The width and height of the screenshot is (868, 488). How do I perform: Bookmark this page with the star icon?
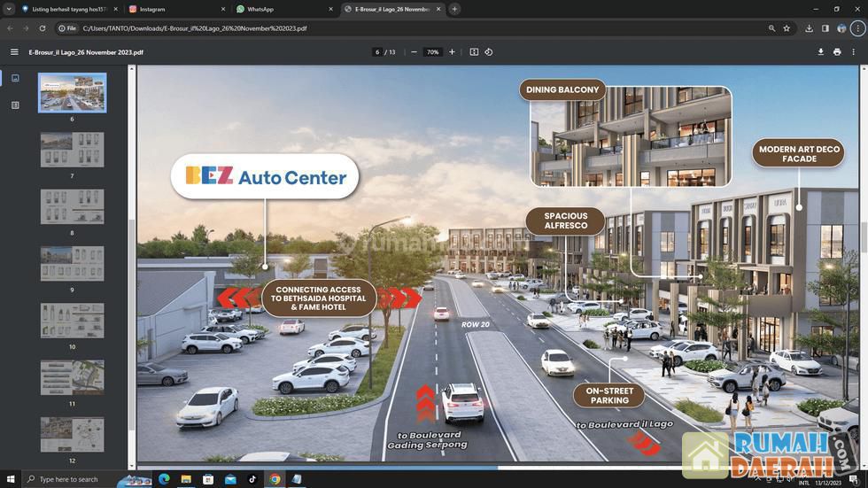(787, 28)
